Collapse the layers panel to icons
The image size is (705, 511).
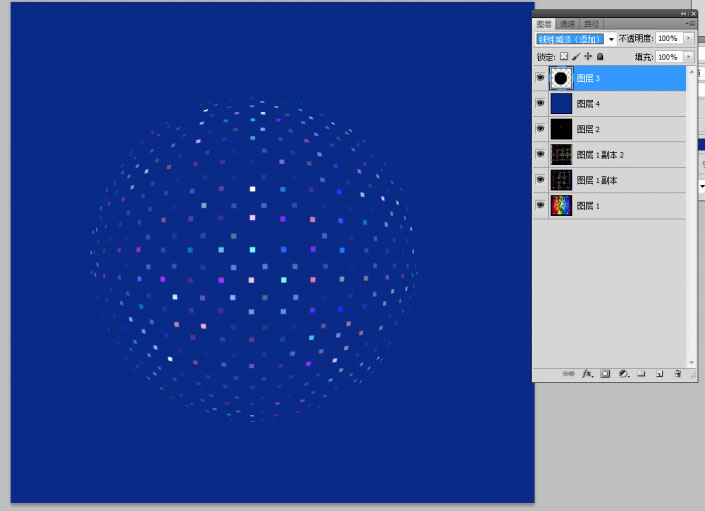(x=683, y=13)
